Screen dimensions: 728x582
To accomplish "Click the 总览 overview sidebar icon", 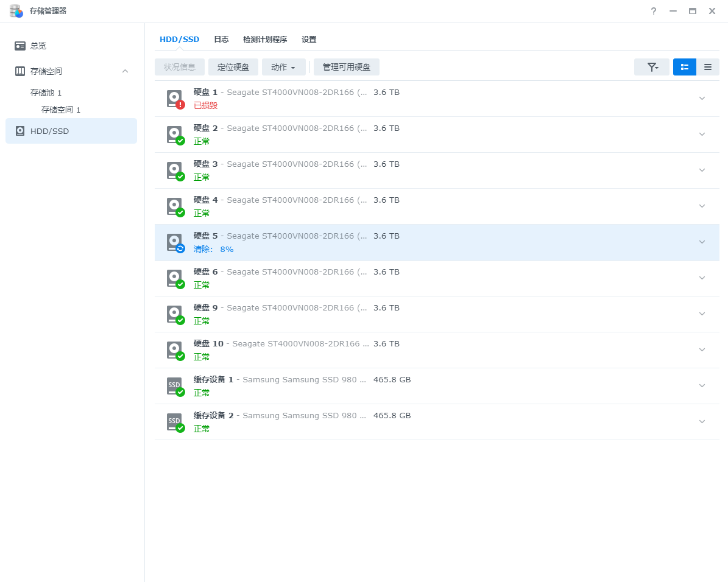I will coord(20,46).
